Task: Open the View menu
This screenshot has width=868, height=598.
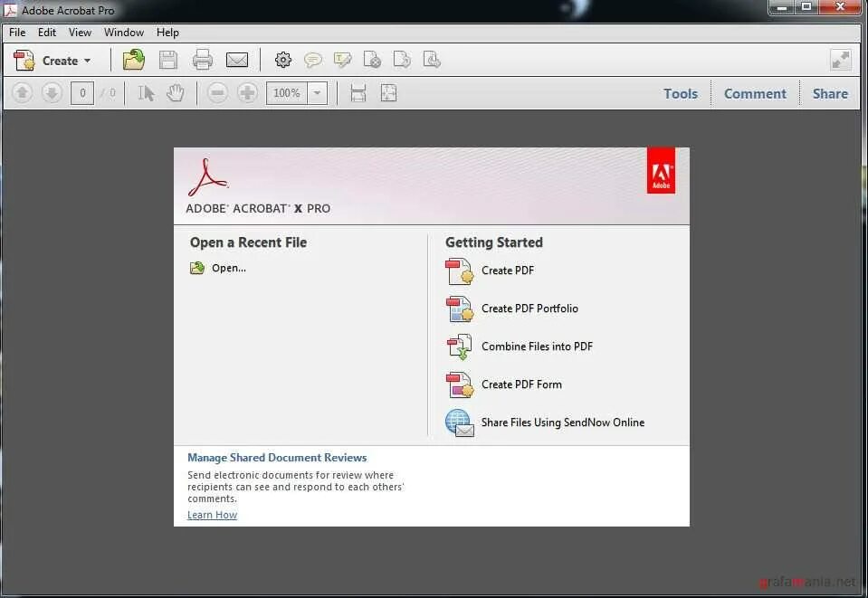Action: (80, 33)
